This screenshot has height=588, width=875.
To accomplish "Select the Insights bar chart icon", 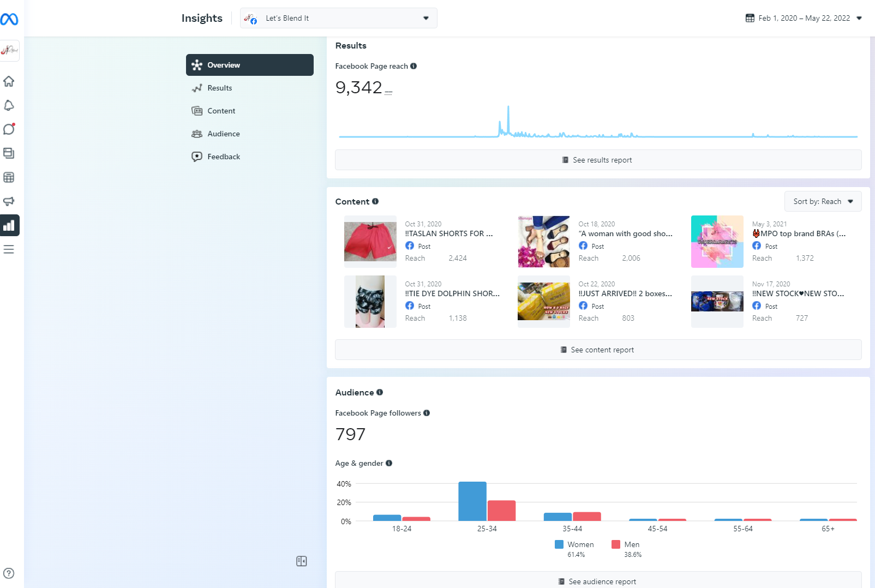I will click(x=9, y=225).
